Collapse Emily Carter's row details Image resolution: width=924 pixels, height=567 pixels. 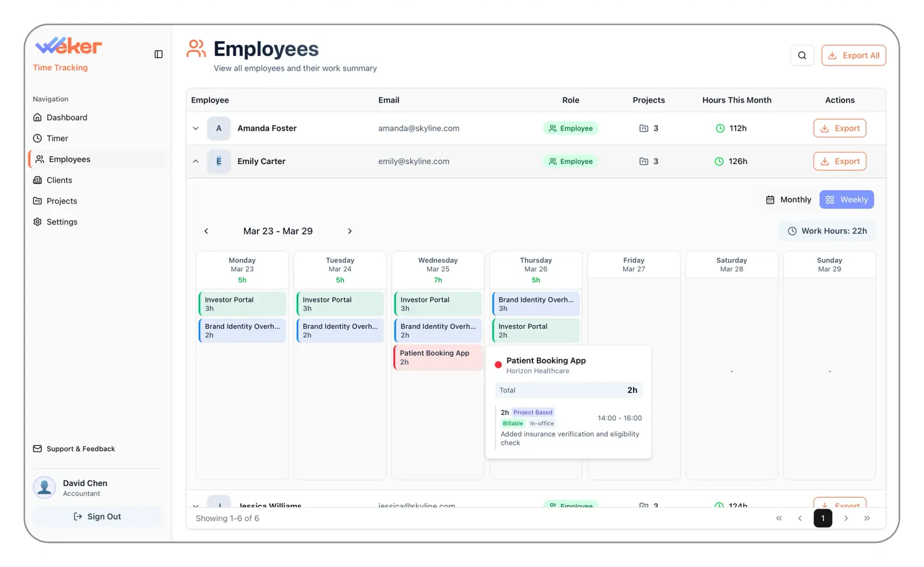click(196, 161)
